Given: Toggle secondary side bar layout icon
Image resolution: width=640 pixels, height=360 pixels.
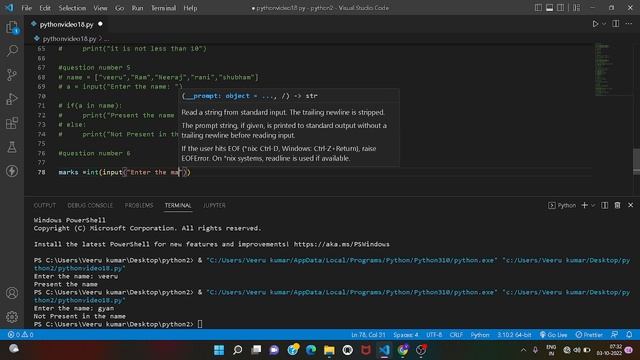Looking at the screenshot, I should tap(560, 8).
